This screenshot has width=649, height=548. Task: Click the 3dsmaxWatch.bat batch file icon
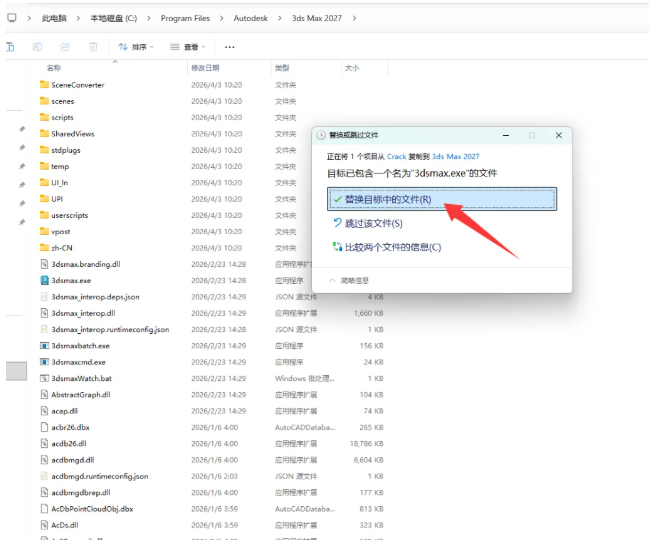pyautogui.click(x=45, y=378)
